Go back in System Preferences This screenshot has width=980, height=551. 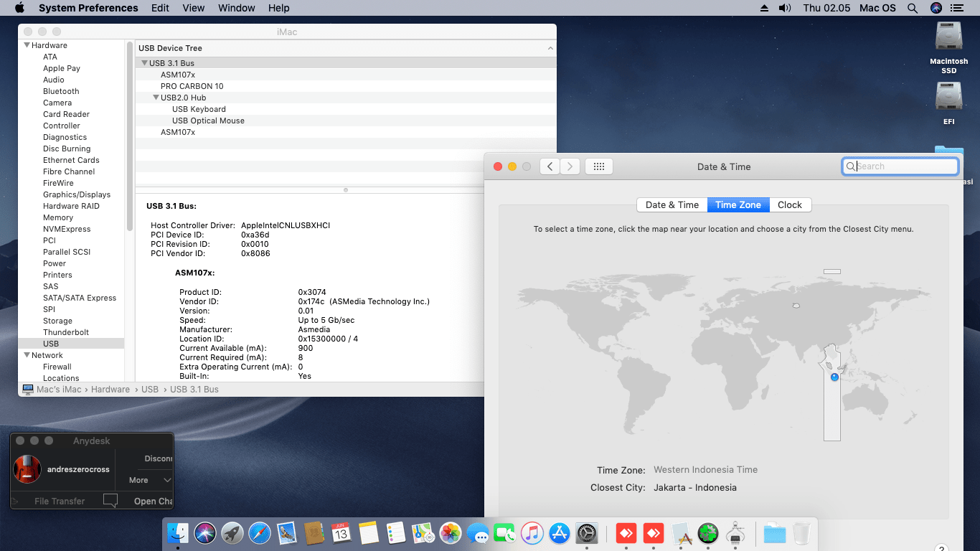[x=550, y=166]
